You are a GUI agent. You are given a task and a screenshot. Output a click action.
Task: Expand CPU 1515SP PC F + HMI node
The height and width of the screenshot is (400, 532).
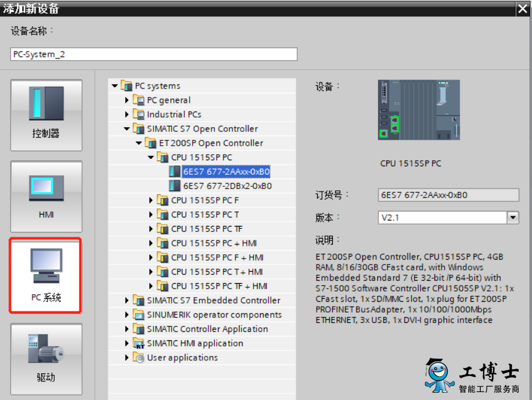pyautogui.click(x=150, y=257)
